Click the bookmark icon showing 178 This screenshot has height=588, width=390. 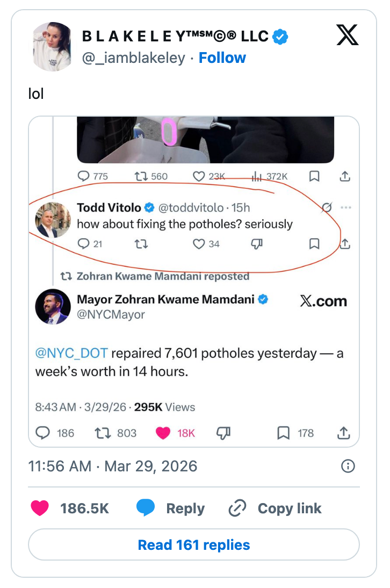pos(283,433)
